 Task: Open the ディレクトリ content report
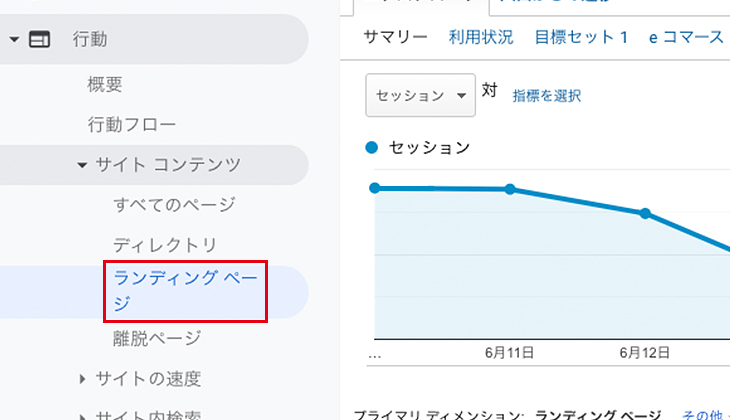tap(165, 245)
